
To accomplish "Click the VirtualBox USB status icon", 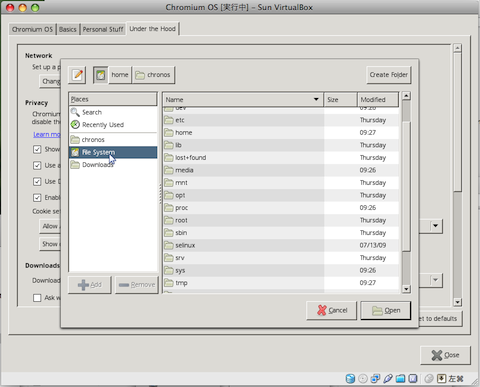I will tap(388, 379).
